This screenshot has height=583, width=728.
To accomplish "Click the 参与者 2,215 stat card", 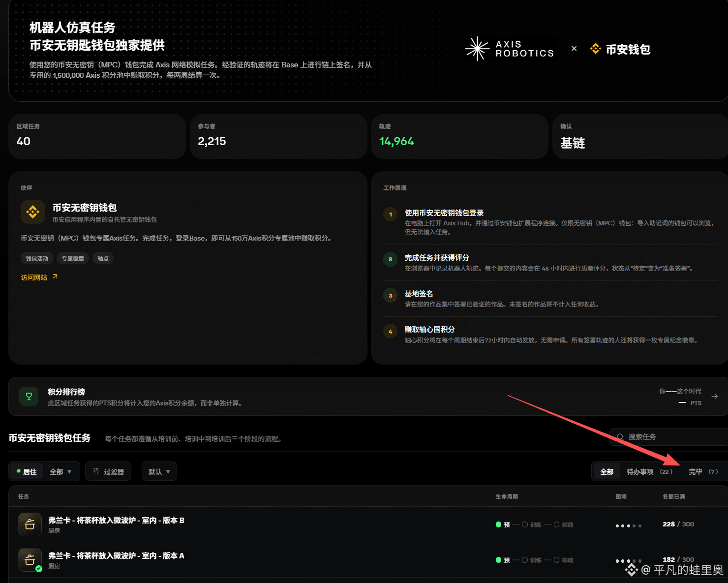I will [x=278, y=136].
